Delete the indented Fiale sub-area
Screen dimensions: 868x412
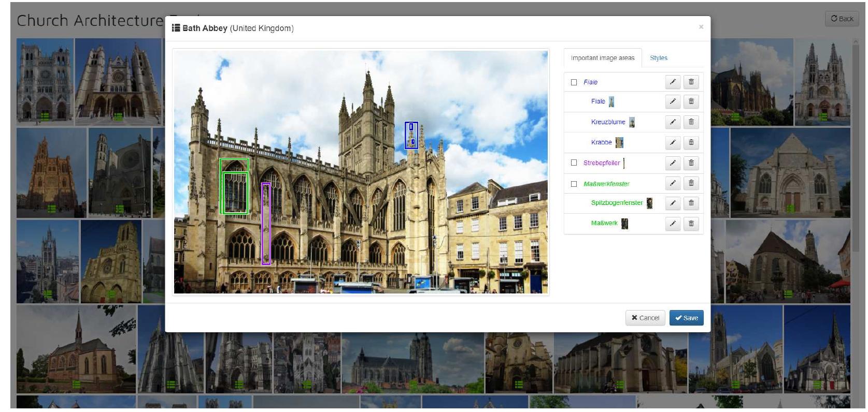click(691, 101)
